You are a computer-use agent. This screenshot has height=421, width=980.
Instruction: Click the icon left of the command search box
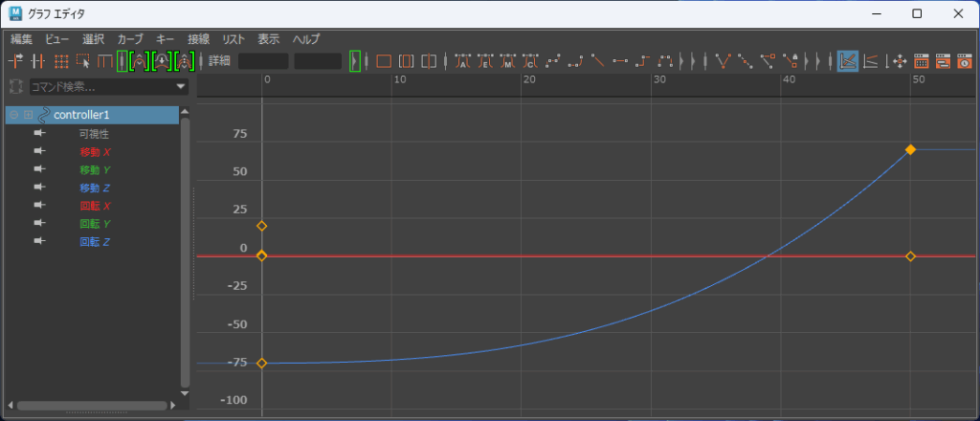tap(15, 86)
